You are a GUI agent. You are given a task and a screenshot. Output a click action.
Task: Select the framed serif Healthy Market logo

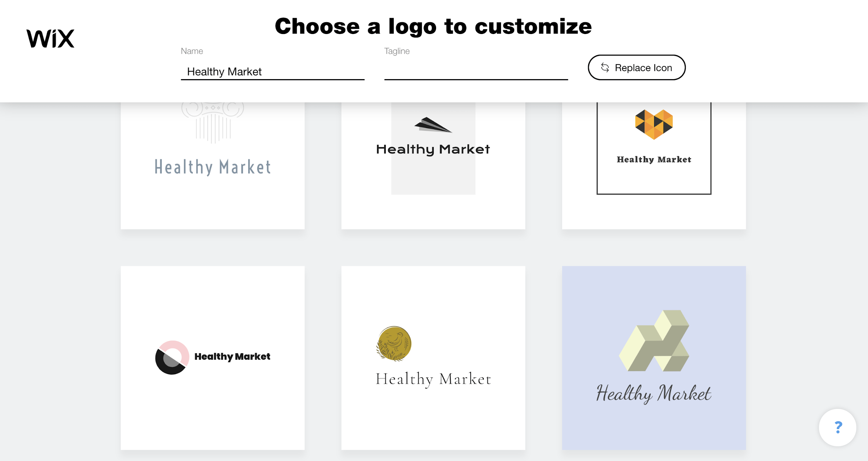click(x=654, y=166)
